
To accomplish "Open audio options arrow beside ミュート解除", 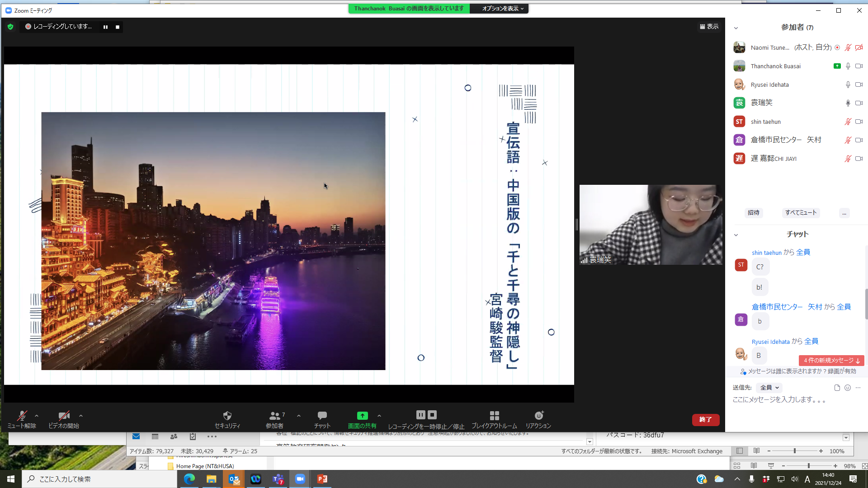I will coord(37,416).
